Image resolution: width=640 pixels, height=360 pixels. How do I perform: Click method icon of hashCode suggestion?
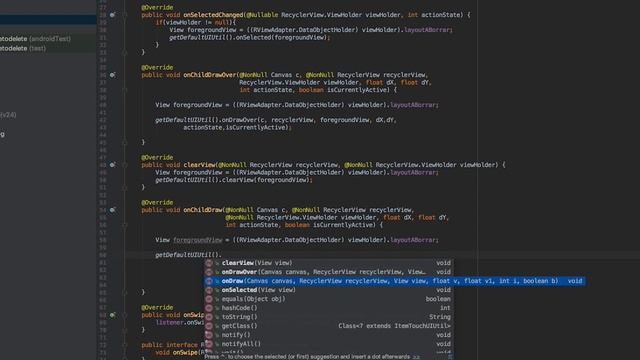(x=209, y=308)
